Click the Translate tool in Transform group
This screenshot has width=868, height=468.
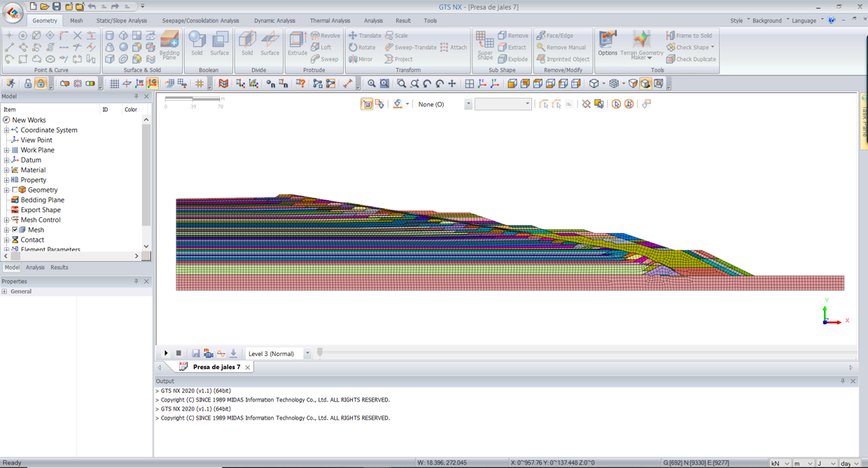point(365,35)
